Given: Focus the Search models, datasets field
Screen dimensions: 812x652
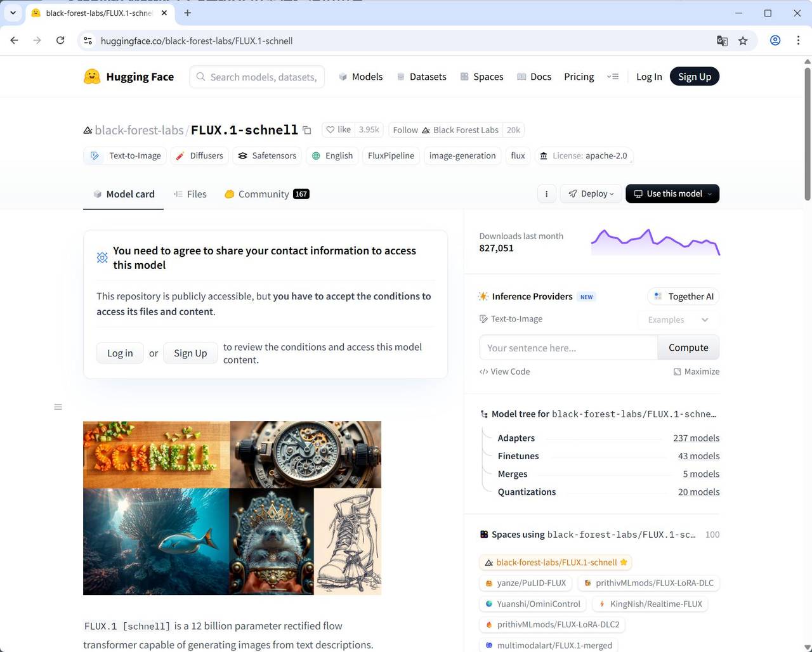Looking at the screenshot, I should [257, 77].
